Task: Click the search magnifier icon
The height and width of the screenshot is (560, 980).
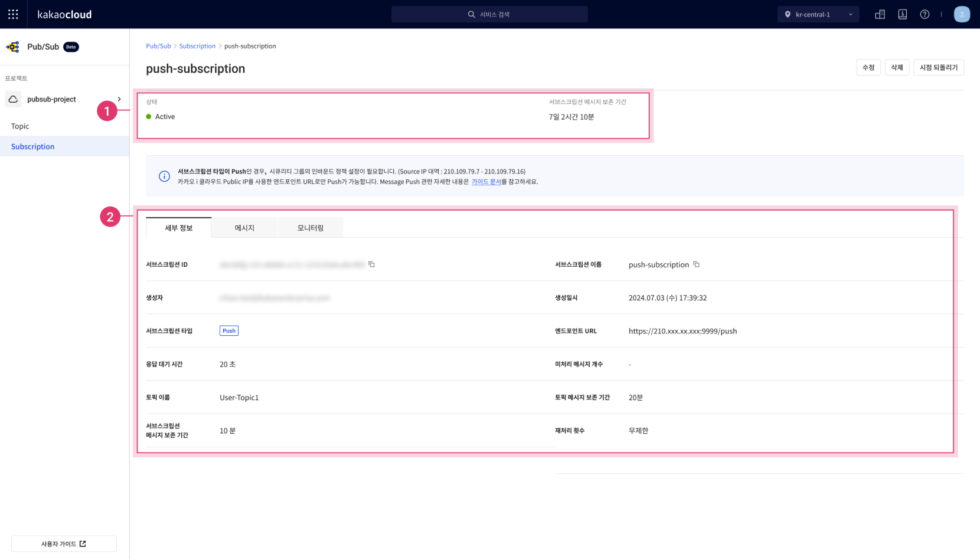Action: pos(471,14)
